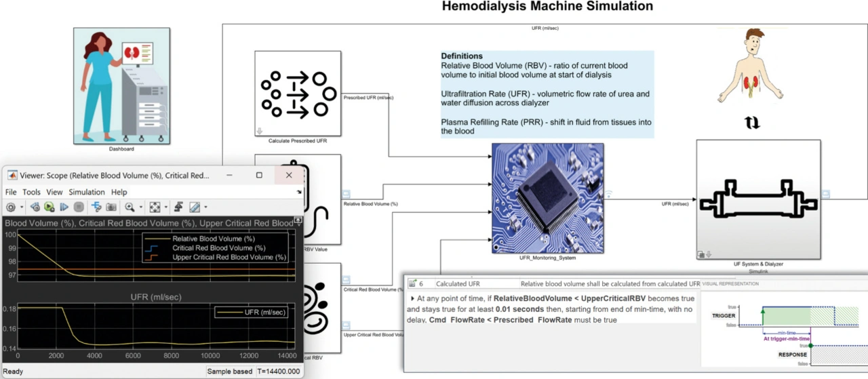
Task: Open the Triggers tool icon
Action: click(179, 207)
